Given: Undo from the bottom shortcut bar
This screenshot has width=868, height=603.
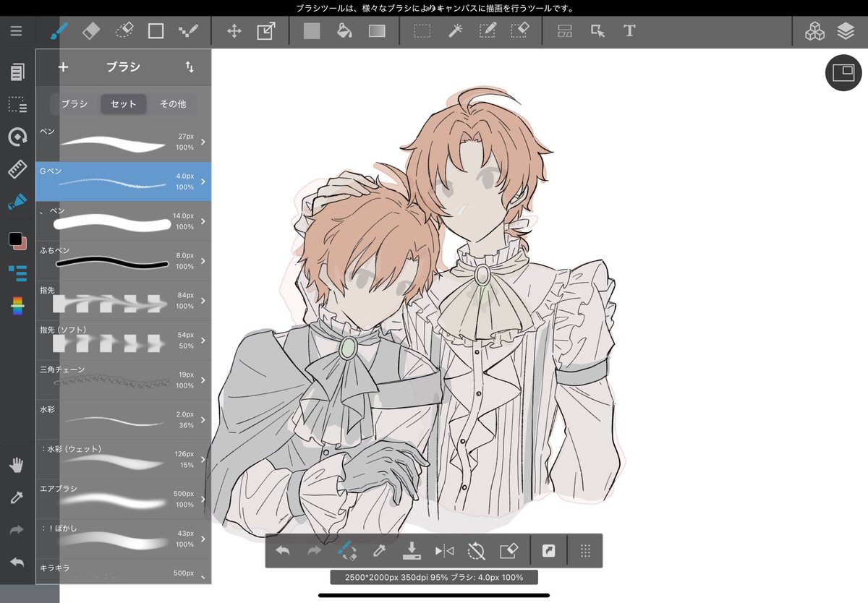Looking at the screenshot, I should tap(283, 551).
